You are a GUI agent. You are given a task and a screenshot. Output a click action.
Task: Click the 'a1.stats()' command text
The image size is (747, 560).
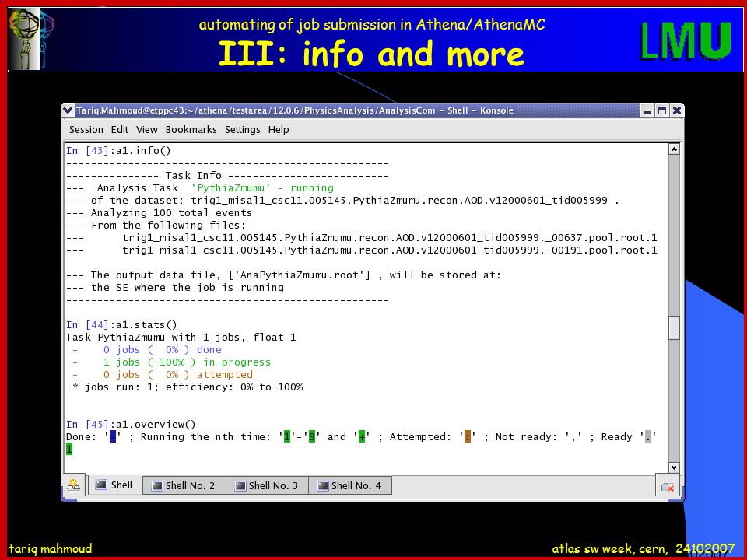(146, 325)
